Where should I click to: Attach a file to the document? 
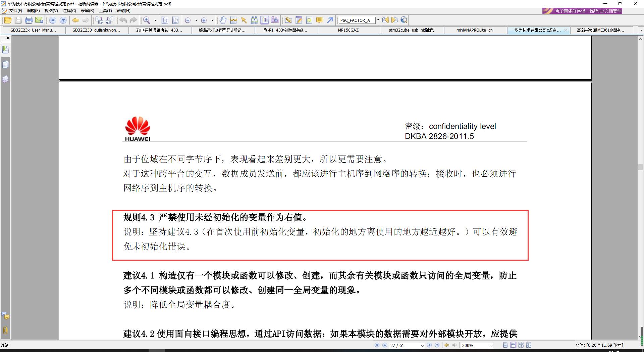click(x=288, y=20)
